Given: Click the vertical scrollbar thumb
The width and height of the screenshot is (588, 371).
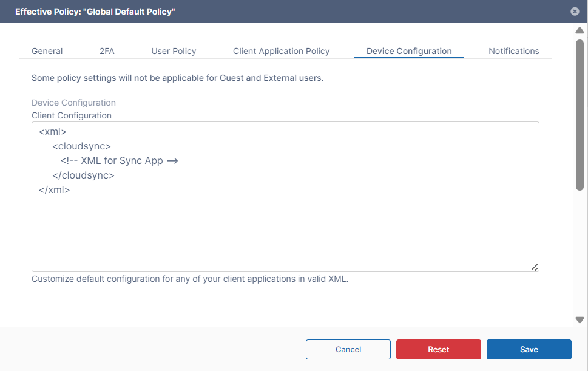Looking at the screenshot, I should coord(580,115).
